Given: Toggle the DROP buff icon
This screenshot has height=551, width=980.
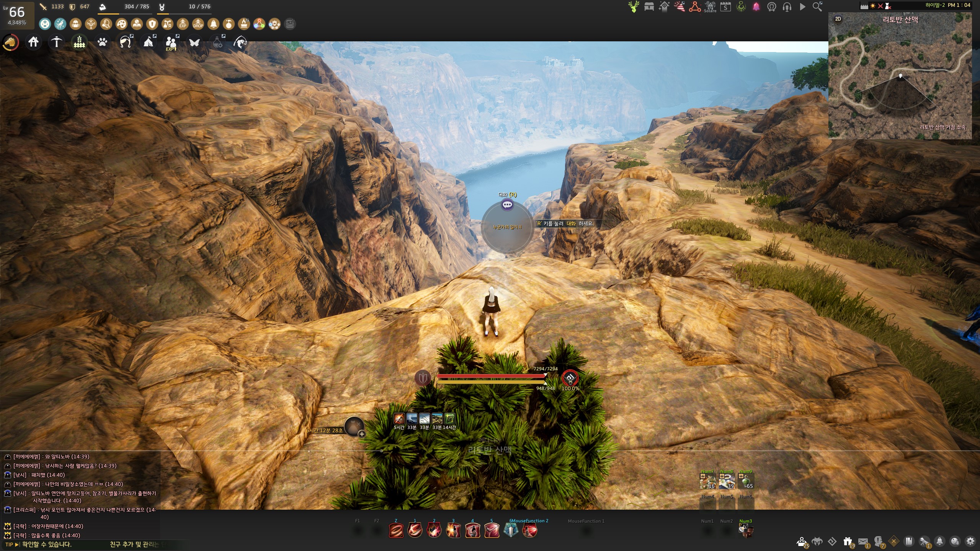Looking at the screenshot, I should (x=198, y=24).
